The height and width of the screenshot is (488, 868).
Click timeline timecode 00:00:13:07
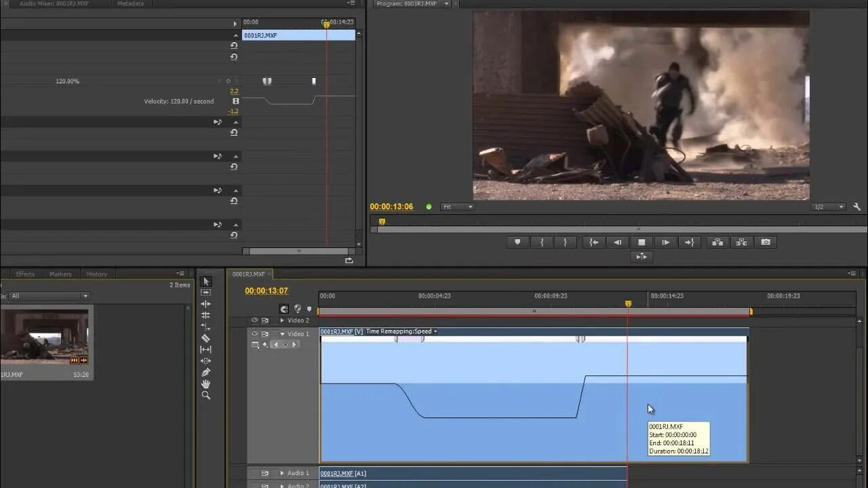point(267,291)
